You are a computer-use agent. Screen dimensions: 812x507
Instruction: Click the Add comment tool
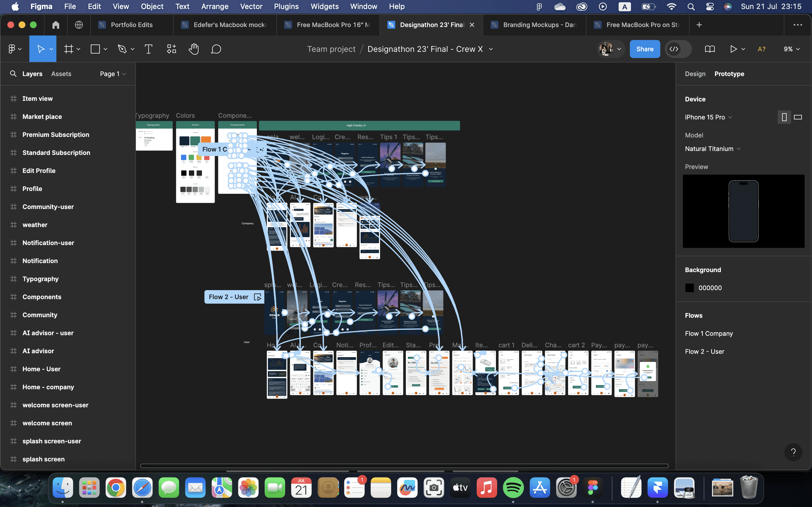[x=216, y=49]
